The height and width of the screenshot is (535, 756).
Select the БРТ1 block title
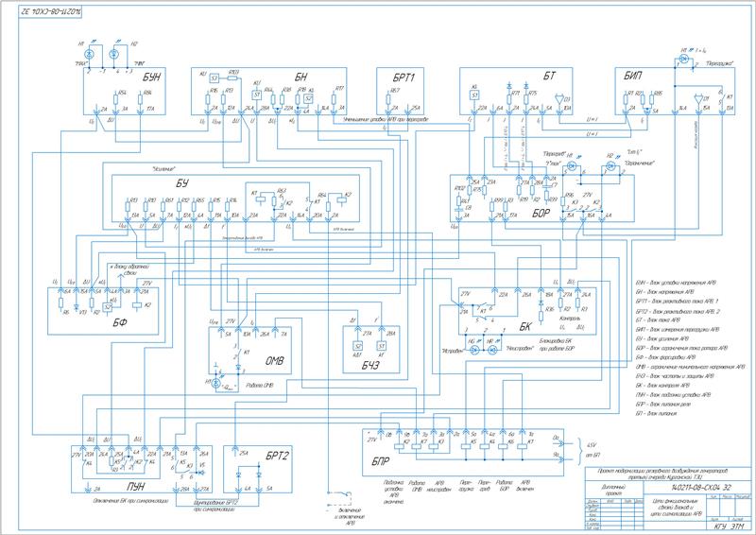(x=404, y=77)
